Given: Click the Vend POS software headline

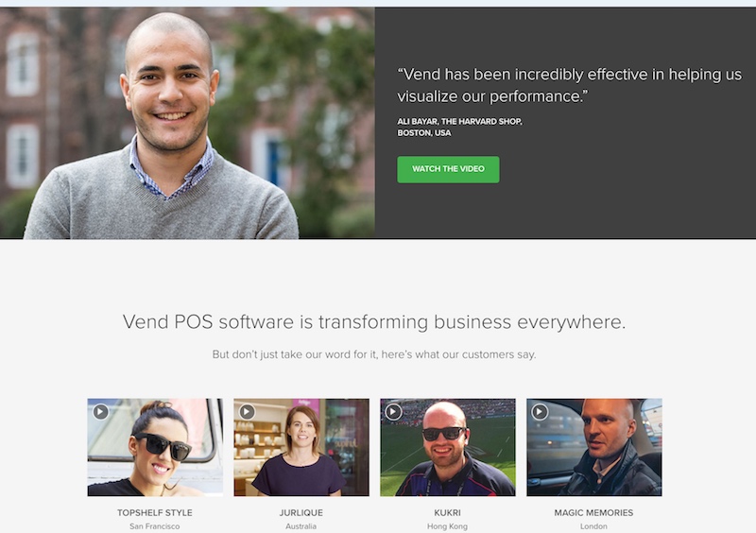Looking at the screenshot, I should click(x=374, y=322).
